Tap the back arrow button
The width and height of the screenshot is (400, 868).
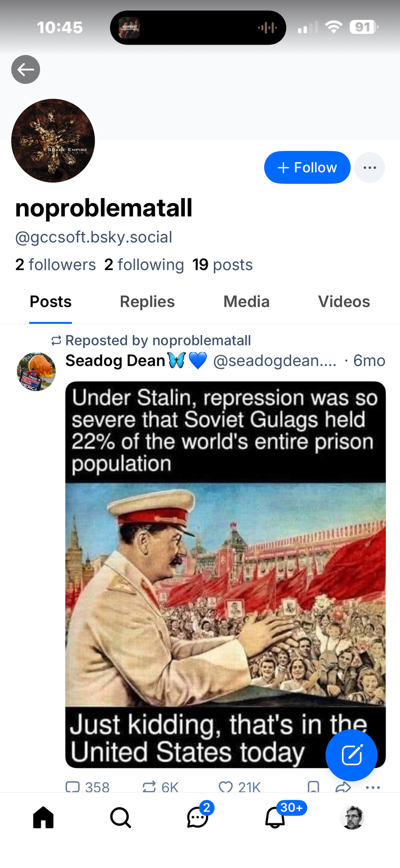26,69
